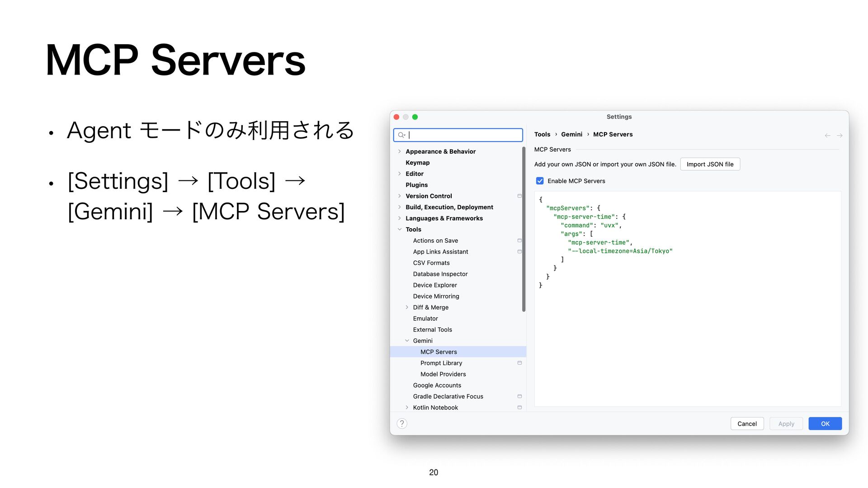Click the "mcpServers" key in JSON
Screen dimensions: 868x488
(568, 208)
